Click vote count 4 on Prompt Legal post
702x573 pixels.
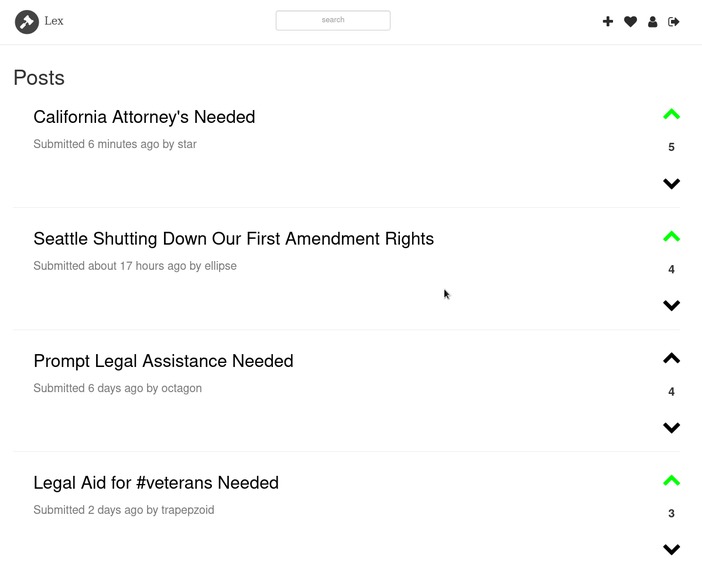point(671,392)
